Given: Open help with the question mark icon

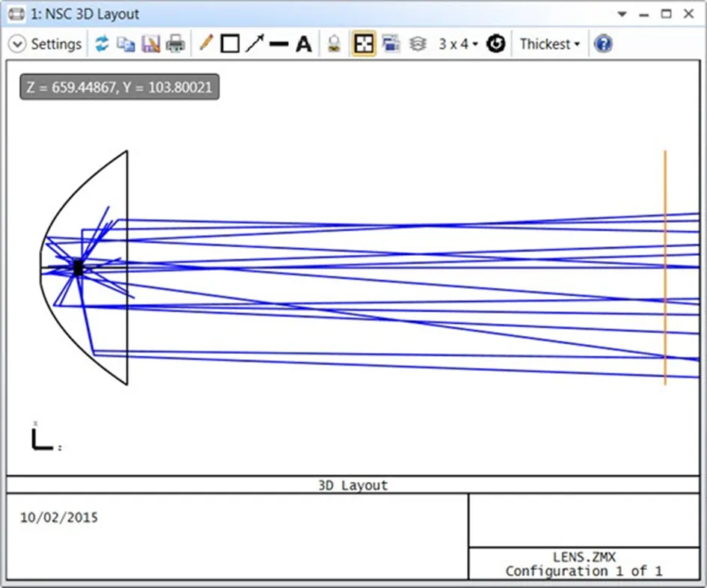Looking at the screenshot, I should click(x=603, y=44).
